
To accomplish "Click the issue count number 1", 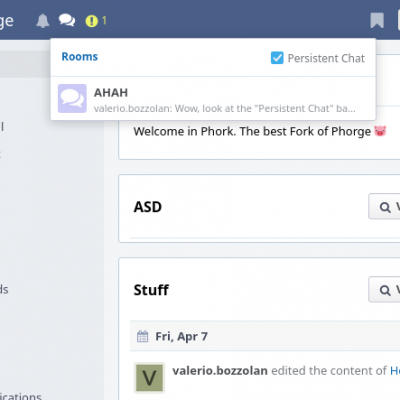I will coord(104,21).
